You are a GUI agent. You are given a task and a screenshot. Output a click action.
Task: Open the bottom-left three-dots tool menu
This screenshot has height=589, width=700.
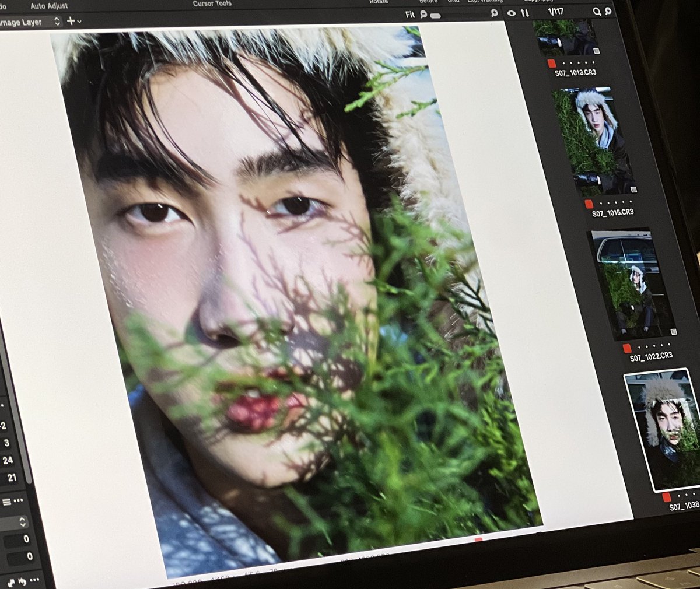coord(36,581)
